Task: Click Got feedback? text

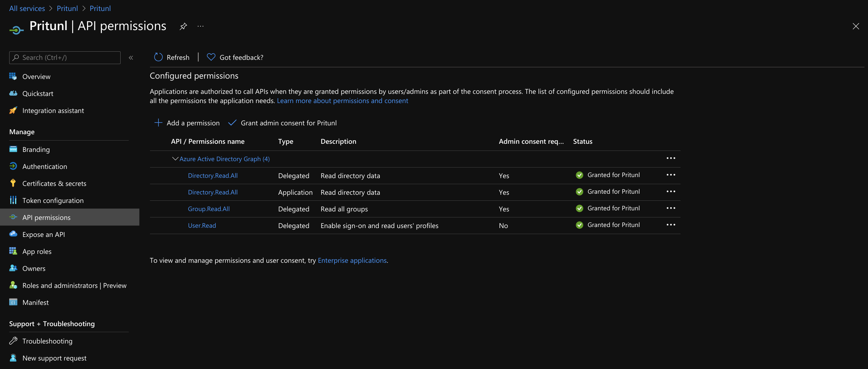Action: [x=242, y=57]
